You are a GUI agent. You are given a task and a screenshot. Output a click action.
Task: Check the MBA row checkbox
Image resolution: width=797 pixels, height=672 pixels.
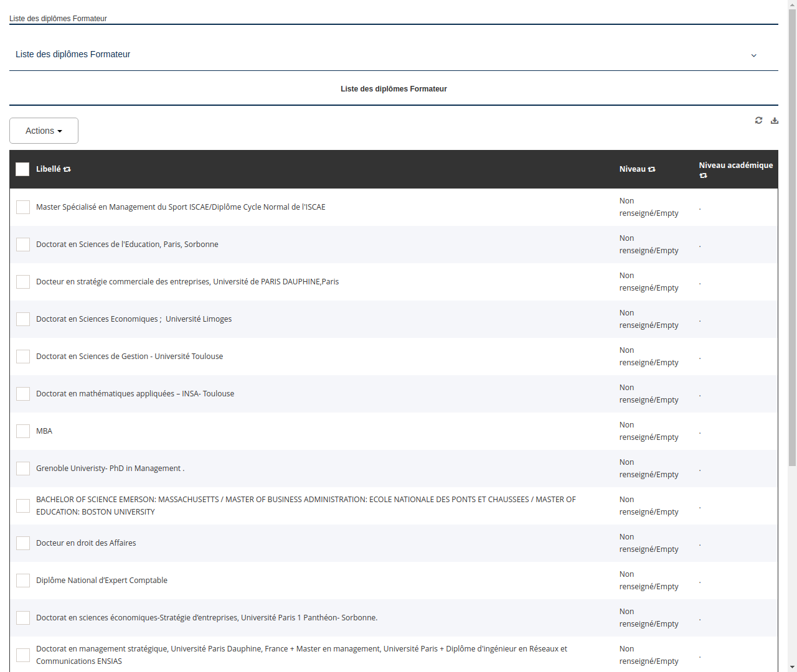pos(23,431)
